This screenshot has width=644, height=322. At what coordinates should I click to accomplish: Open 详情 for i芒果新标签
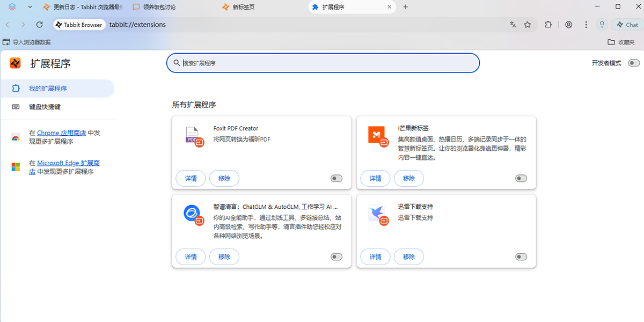(x=376, y=178)
